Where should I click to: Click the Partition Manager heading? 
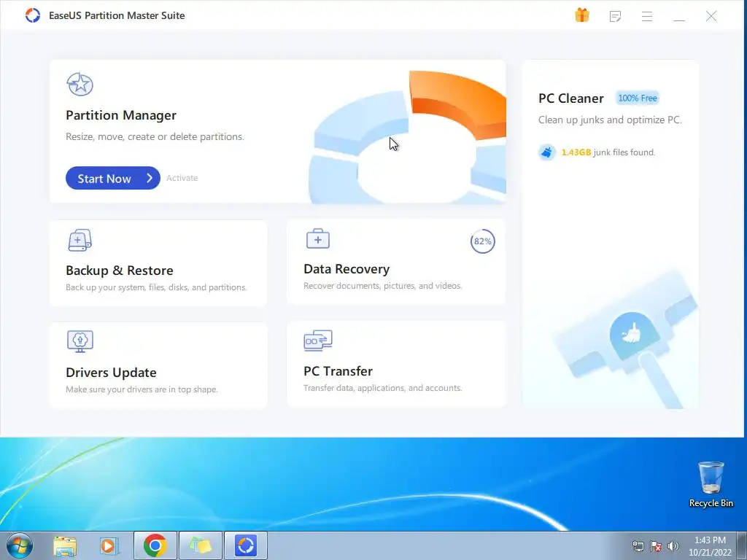(121, 115)
